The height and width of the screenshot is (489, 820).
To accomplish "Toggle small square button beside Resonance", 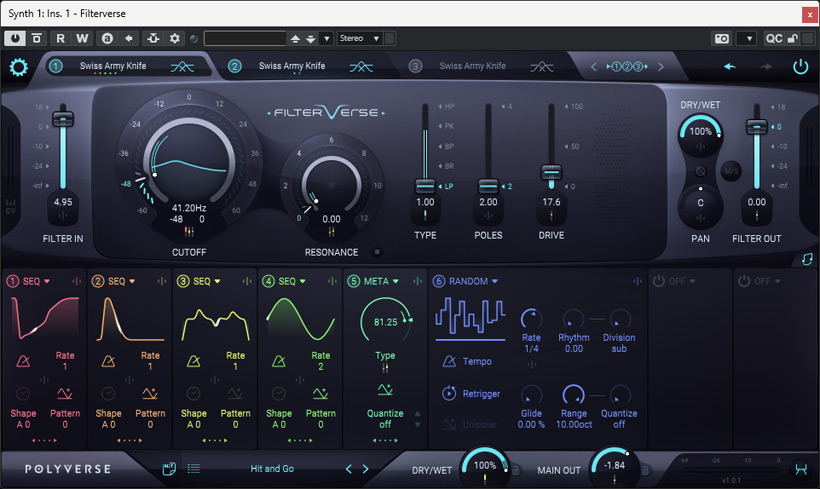I will [x=377, y=252].
